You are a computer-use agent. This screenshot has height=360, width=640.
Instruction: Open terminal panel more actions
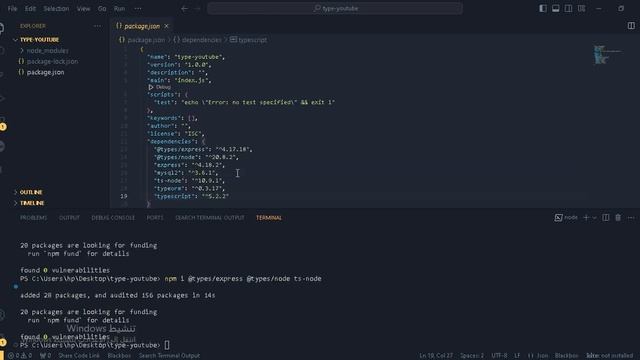(x=631, y=218)
